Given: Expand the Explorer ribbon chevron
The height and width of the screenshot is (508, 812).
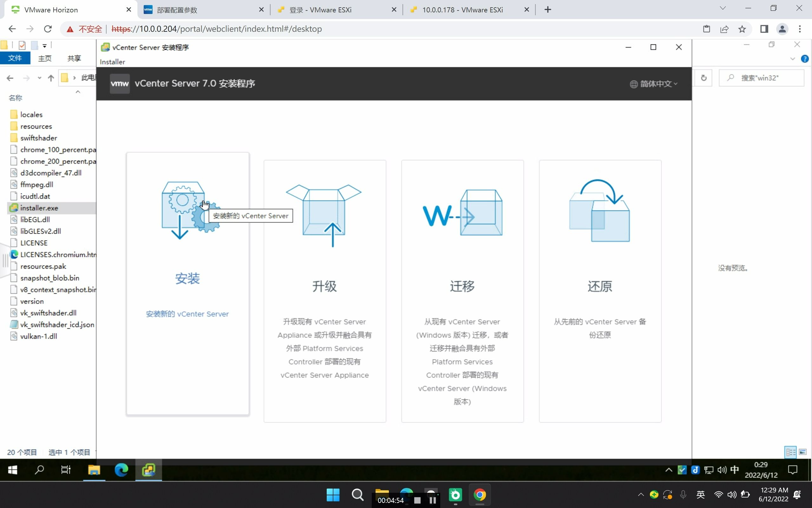Looking at the screenshot, I should tap(793, 59).
